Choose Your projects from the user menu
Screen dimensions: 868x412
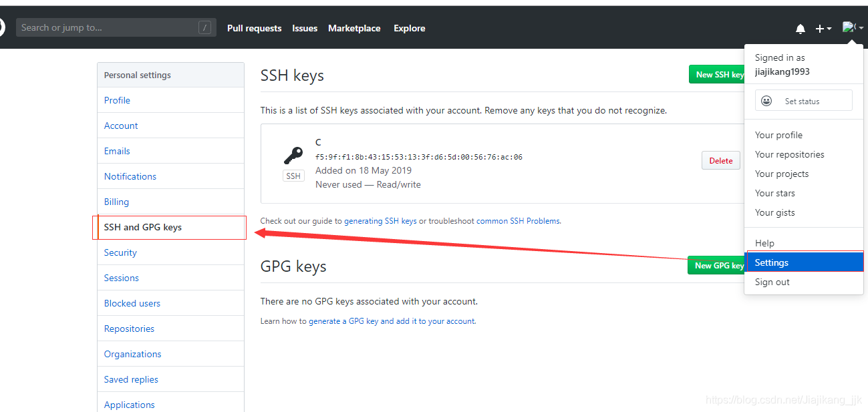(x=804, y=174)
